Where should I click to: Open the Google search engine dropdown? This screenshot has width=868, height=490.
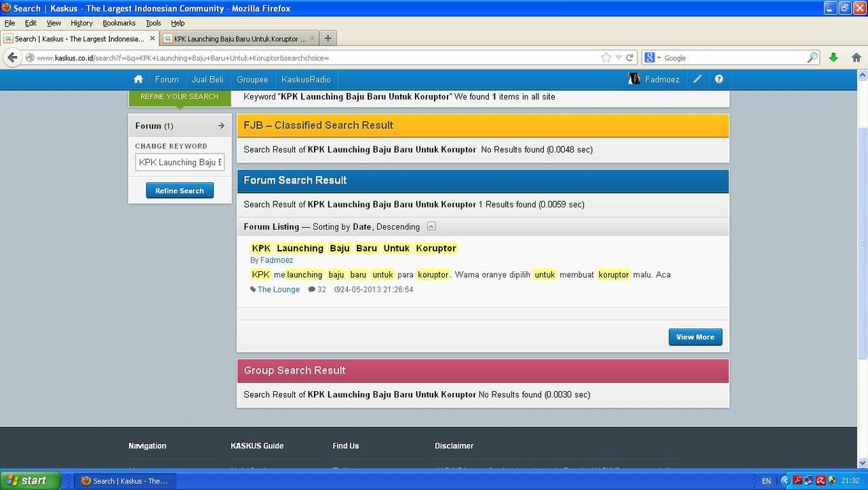point(653,58)
